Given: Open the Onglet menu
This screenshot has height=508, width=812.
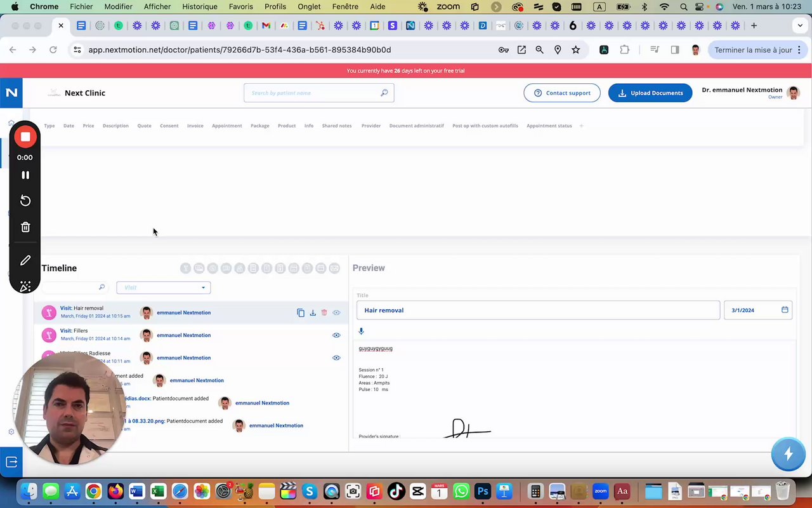Looking at the screenshot, I should [309, 6].
